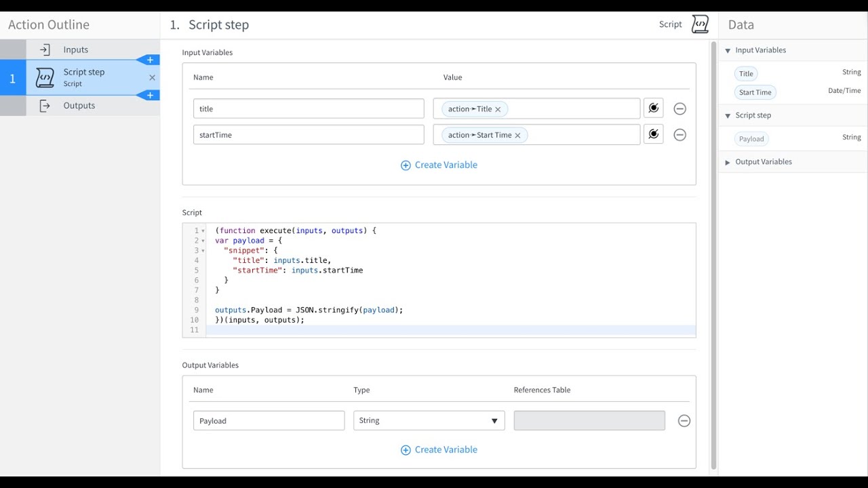
Task: Click the "snippet" key in script
Action: (x=243, y=250)
